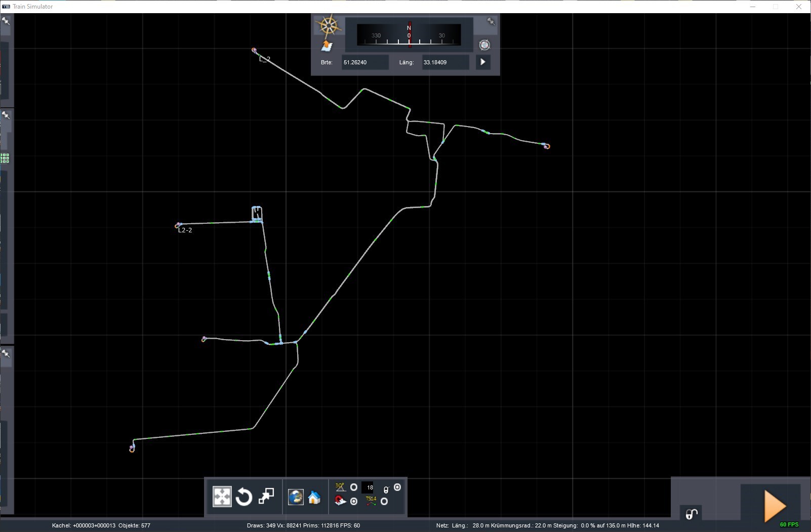Toggle the mouse lock radio button
Screen dimensions: 811x532
point(397,487)
